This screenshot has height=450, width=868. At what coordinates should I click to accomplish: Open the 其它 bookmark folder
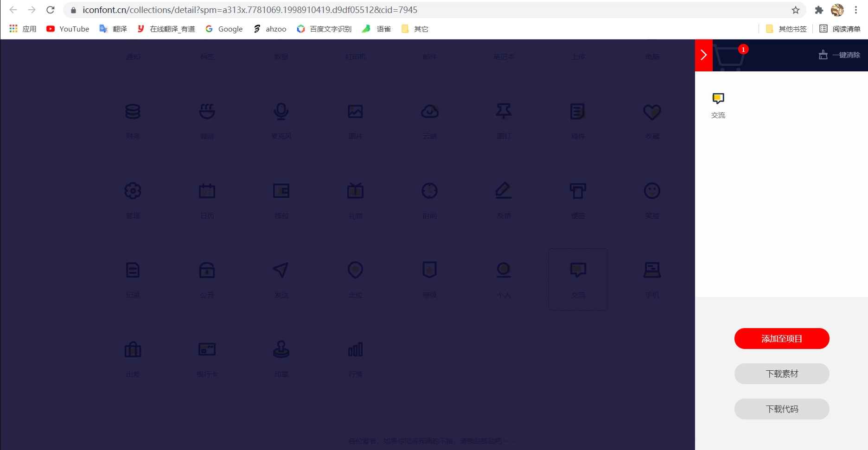pos(415,29)
